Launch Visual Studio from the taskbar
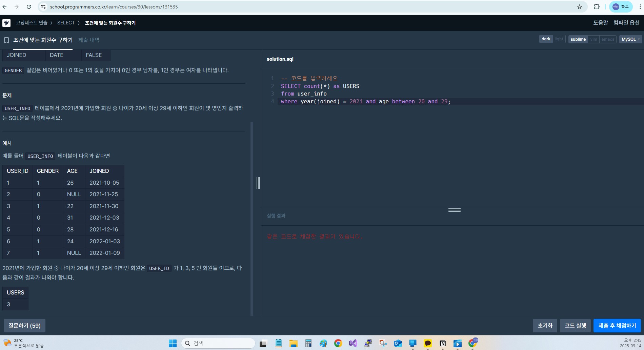Screen dimensions: 644x350 pyautogui.click(x=353, y=343)
